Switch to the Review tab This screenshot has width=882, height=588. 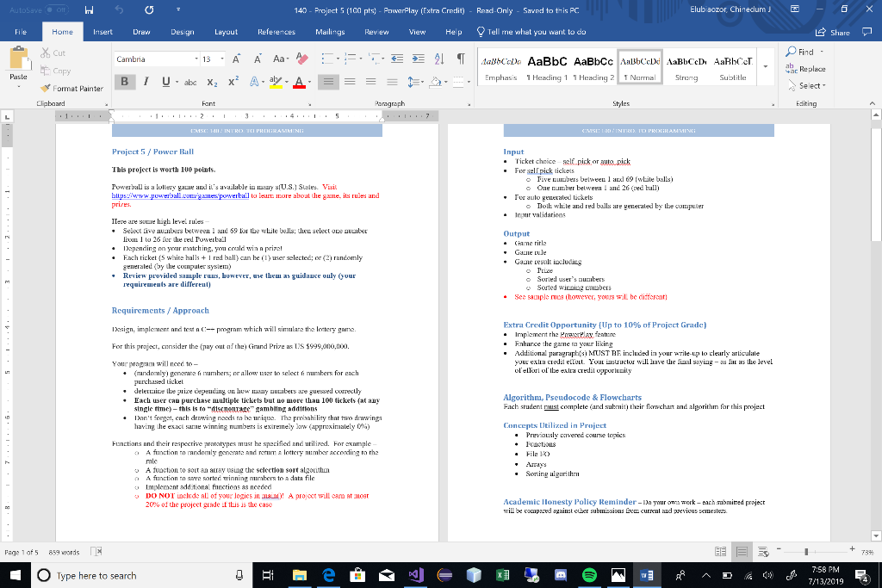tap(376, 32)
